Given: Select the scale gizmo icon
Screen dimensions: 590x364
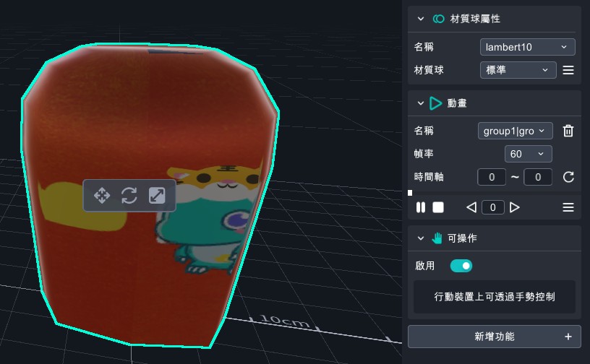Looking at the screenshot, I should (157, 195).
